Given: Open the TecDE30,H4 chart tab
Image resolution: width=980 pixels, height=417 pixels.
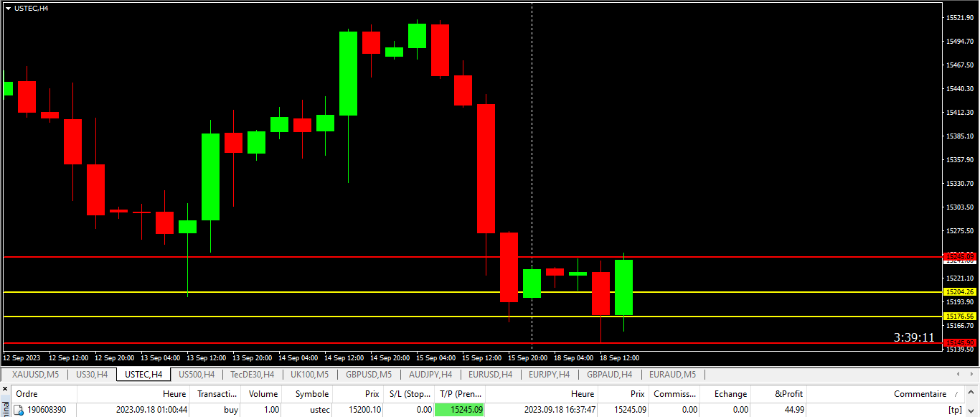Looking at the screenshot, I should [x=252, y=374].
